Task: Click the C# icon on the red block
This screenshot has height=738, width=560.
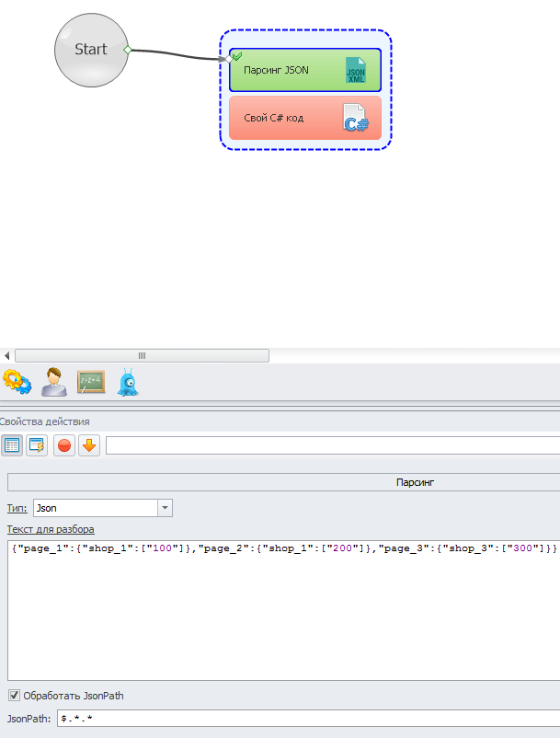Action: click(355, 118)
